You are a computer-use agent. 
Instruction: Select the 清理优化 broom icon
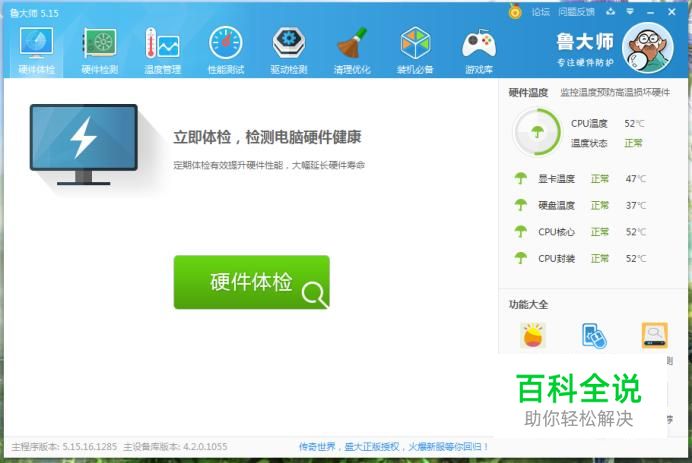pyautogui.click(x=352, y=50)
